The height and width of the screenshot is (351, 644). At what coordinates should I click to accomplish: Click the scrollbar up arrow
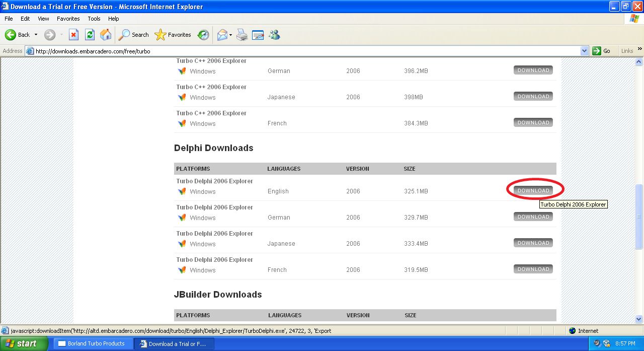pyautogui.click(x=639, y=61)
